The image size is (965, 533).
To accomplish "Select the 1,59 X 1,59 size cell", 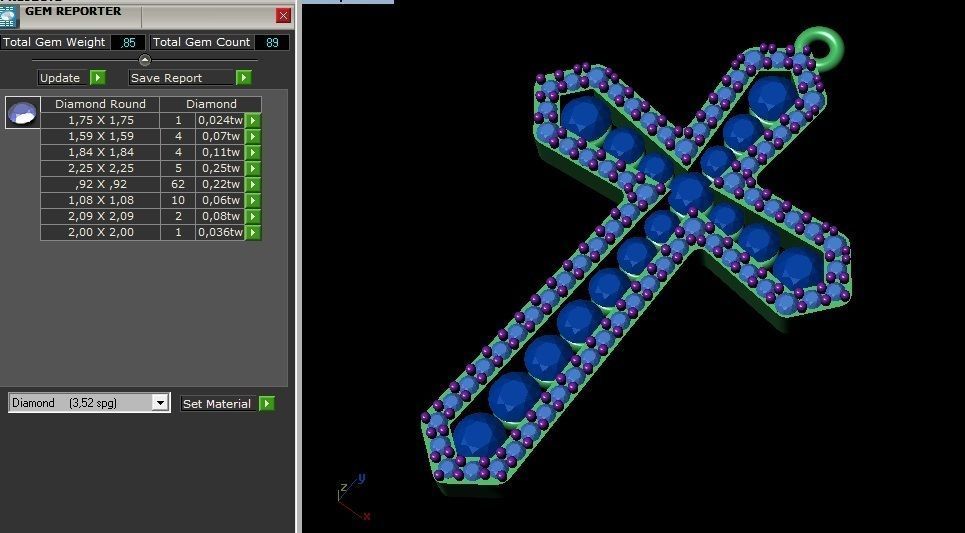I will pyautogui.click(x=100, y=136).
